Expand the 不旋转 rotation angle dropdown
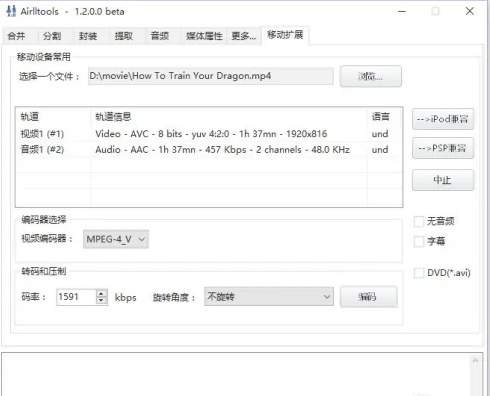This screenshot has height=396, width=490. pyautogui.click(x=269, y=296)
